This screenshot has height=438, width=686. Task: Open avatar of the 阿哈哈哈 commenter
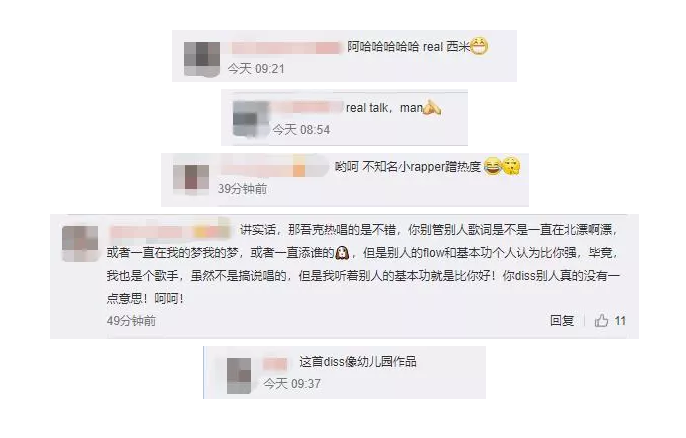click(202, 59)
